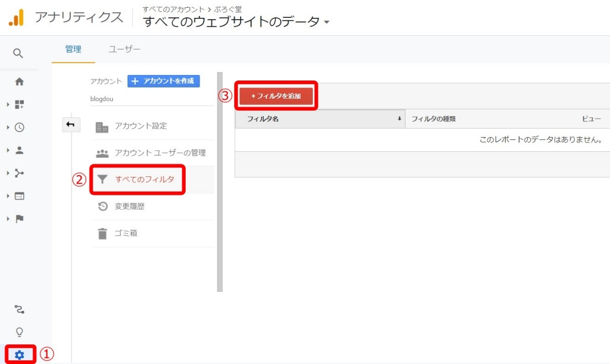Open the search icon in the sidebar
The image size is (610, 364).
tap(18, 53)
